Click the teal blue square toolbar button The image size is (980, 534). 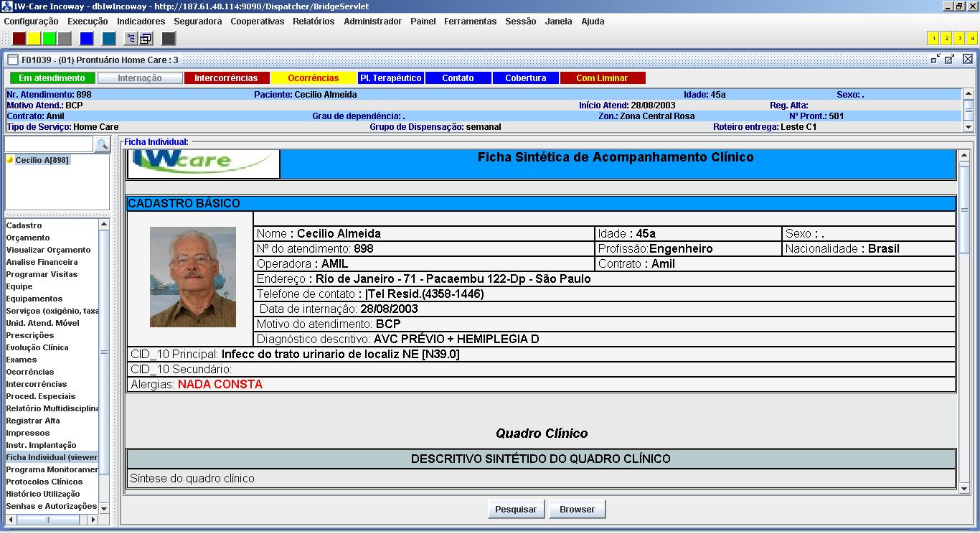tap(109, 39)
